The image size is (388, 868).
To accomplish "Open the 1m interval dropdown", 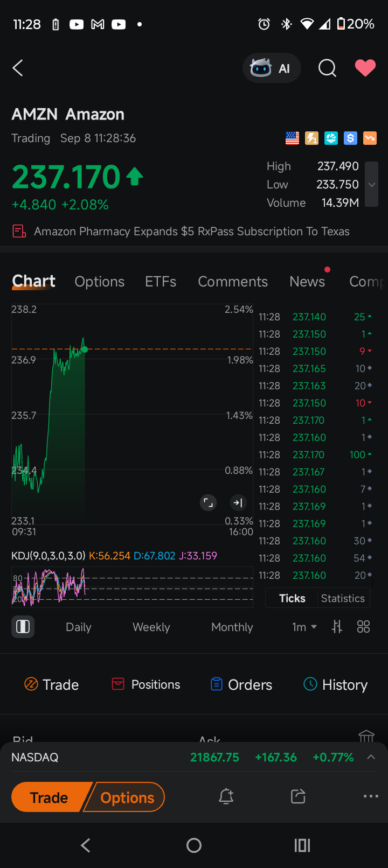I will click(x=304, y=627).
